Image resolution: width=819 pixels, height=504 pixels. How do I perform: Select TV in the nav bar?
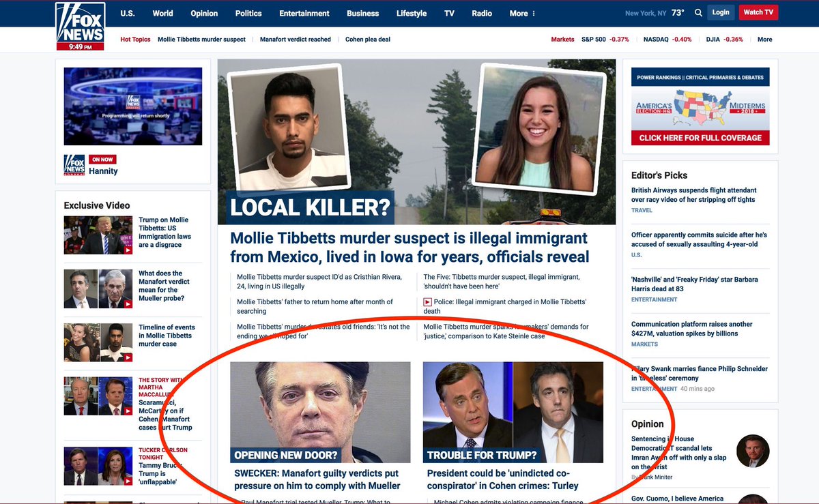pos(449,13)
